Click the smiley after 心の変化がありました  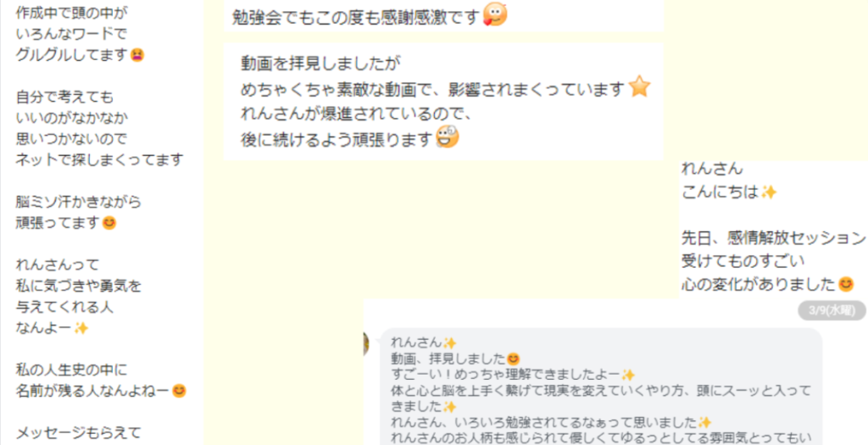point(846,284)
